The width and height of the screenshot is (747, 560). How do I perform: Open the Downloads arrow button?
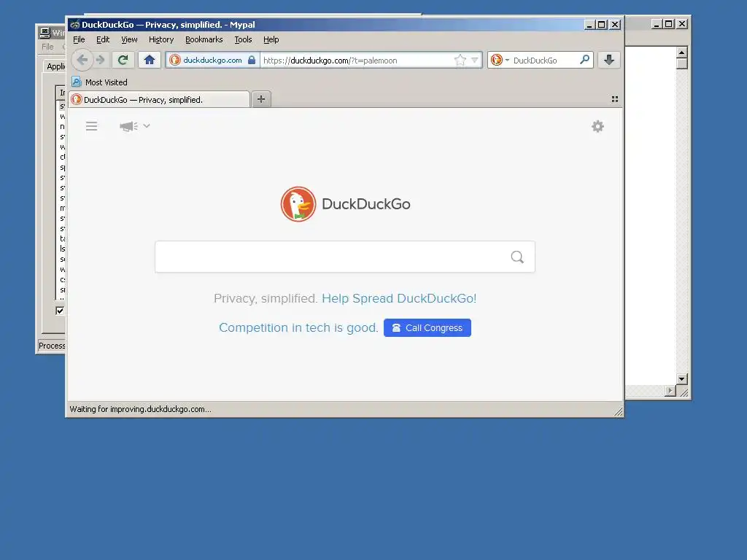[609, 60]
